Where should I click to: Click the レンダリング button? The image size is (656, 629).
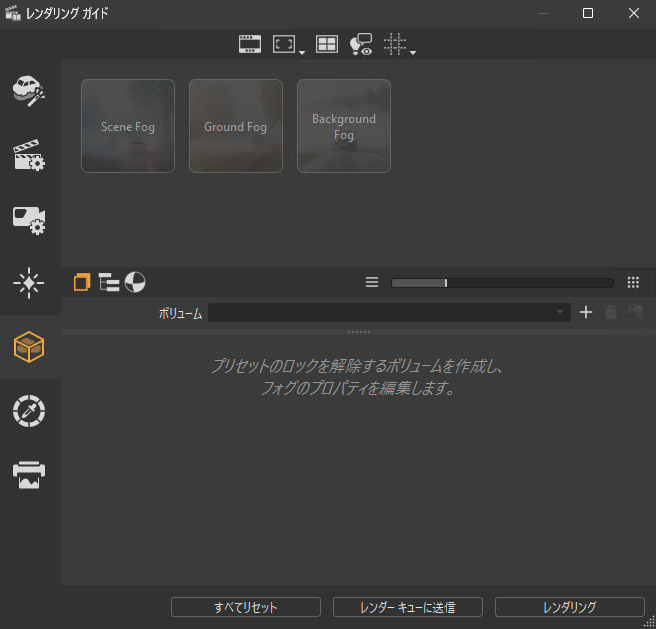click(570, 607)
